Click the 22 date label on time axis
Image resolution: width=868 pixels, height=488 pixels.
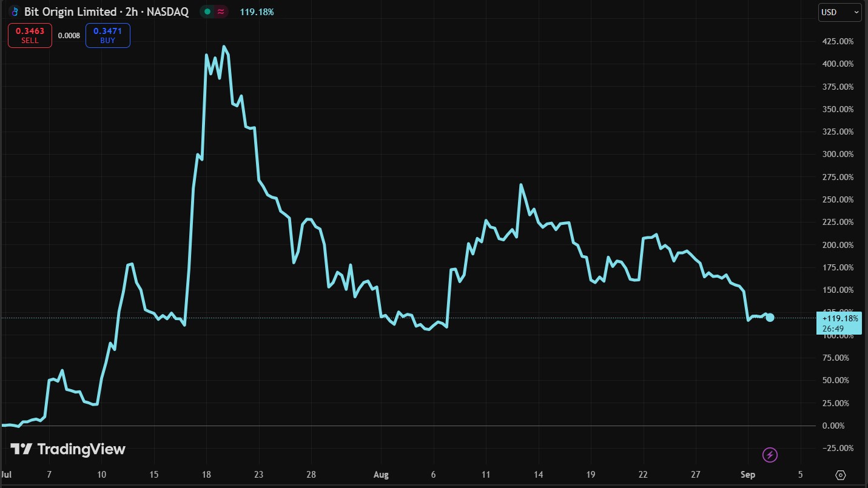tap(644, 475)
